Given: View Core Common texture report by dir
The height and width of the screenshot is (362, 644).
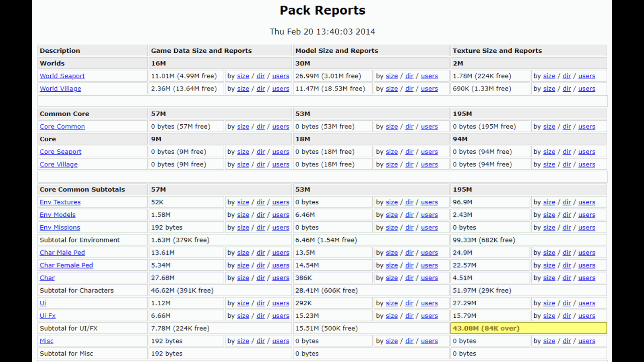Looking at the screenshot, I should point(567,126).
